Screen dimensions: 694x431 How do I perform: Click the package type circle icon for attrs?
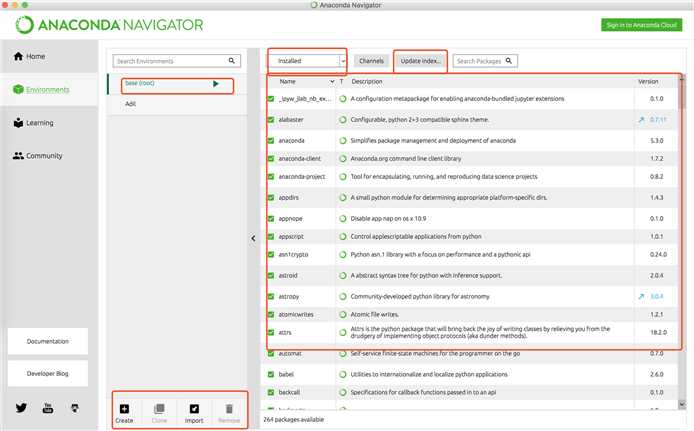[343, 332]
